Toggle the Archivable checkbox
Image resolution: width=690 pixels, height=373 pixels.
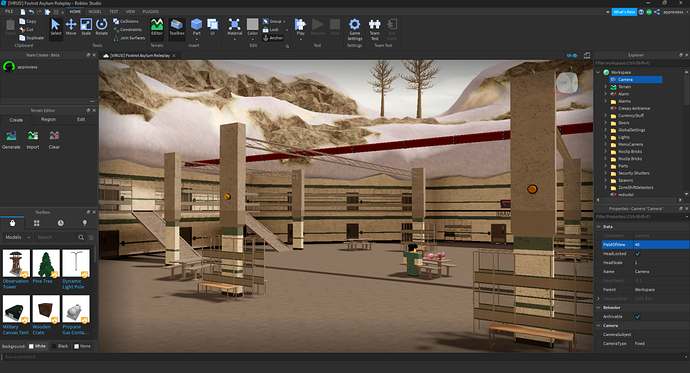[638, 317]
